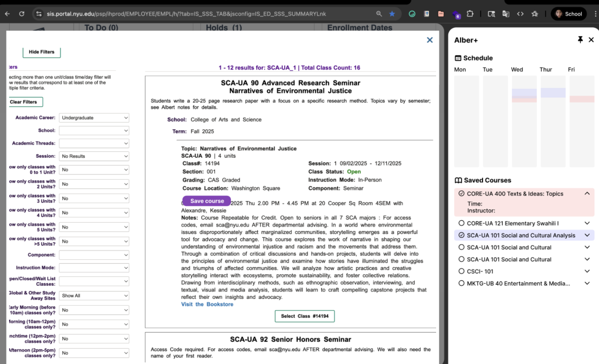Image resolution: width=599 pixels, height=364 pixels.
Task: Click the To Do (0) tab heading
Action: 101,28
